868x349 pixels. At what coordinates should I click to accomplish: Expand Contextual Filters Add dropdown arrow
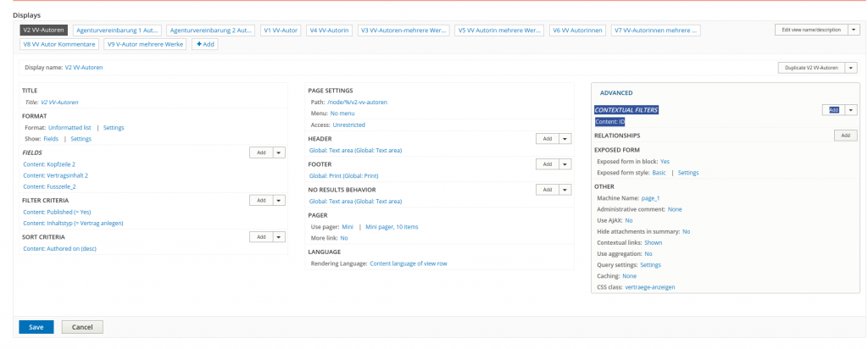click(x=852, y=110)
